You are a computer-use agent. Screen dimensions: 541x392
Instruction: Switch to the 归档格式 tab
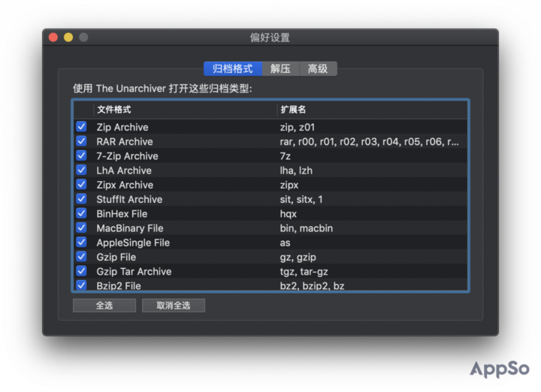coord(233,68)
